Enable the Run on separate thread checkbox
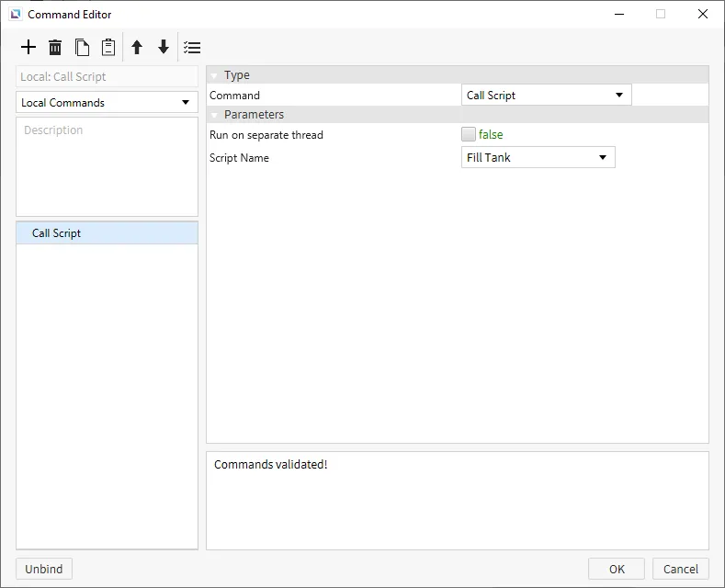The width and height of the screenshot is (725, 588). pyautogui.click(x=469, y=134)
